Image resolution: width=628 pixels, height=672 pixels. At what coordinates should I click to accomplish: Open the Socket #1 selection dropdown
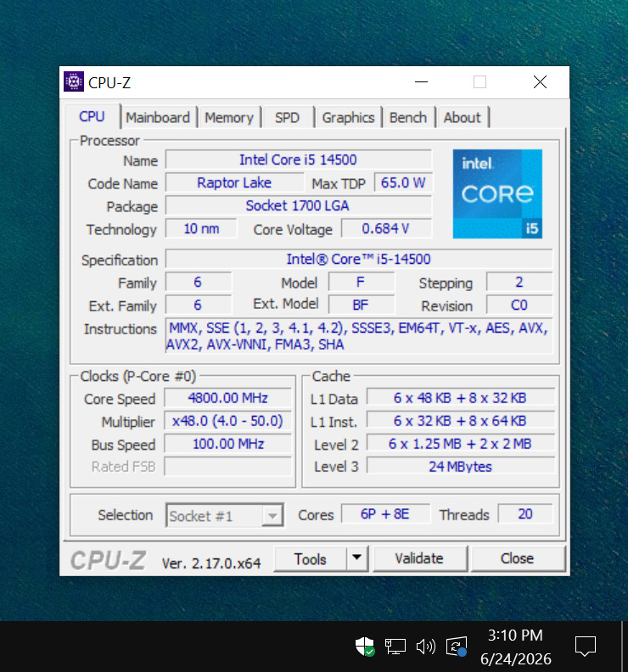[225, 516]
